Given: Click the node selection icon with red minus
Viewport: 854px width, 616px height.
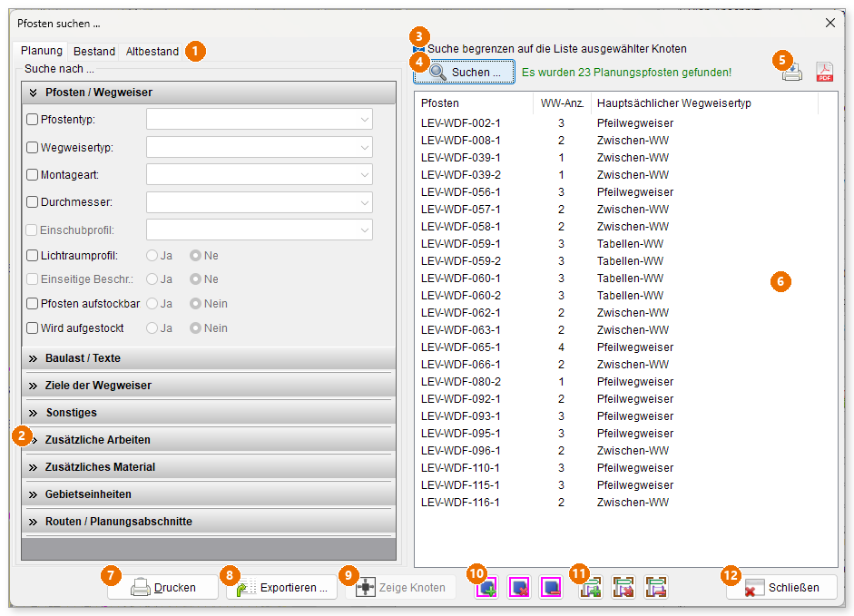Looking at the screenshot, I should tap(551, 588).
